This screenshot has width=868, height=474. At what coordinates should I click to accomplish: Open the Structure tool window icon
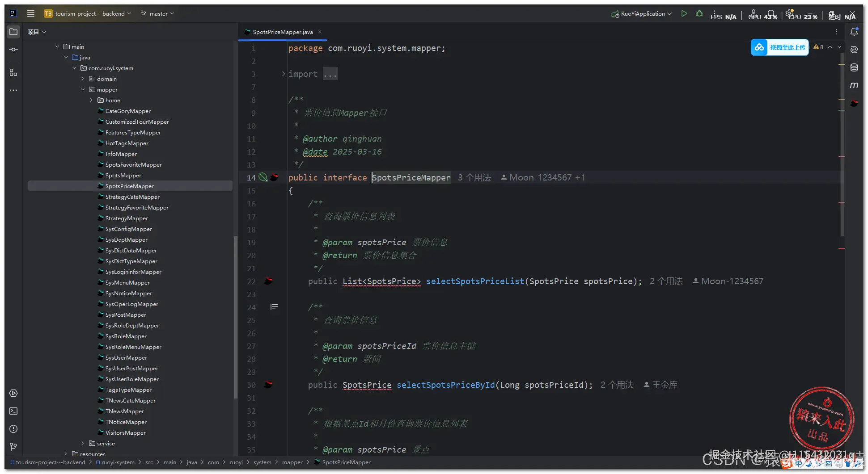click(x=13, y=72)
